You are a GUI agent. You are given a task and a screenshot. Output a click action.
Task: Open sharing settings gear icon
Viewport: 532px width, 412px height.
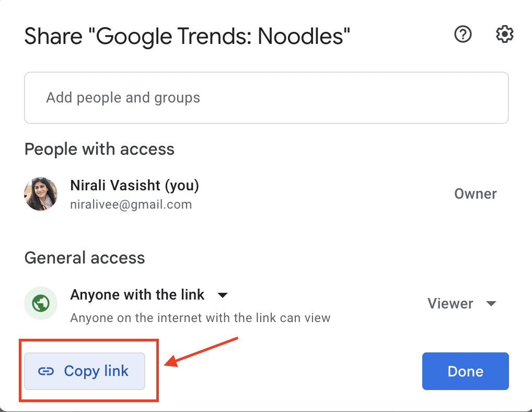[x=504, y=35]
